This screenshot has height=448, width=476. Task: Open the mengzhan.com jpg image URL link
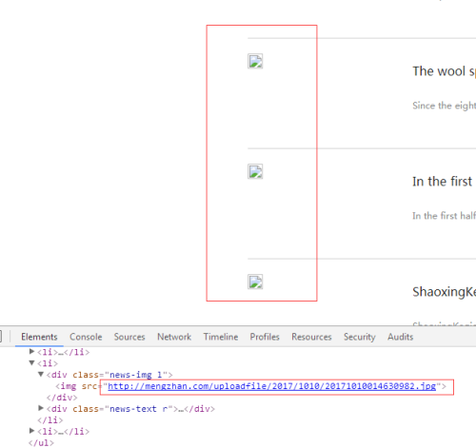272,386
